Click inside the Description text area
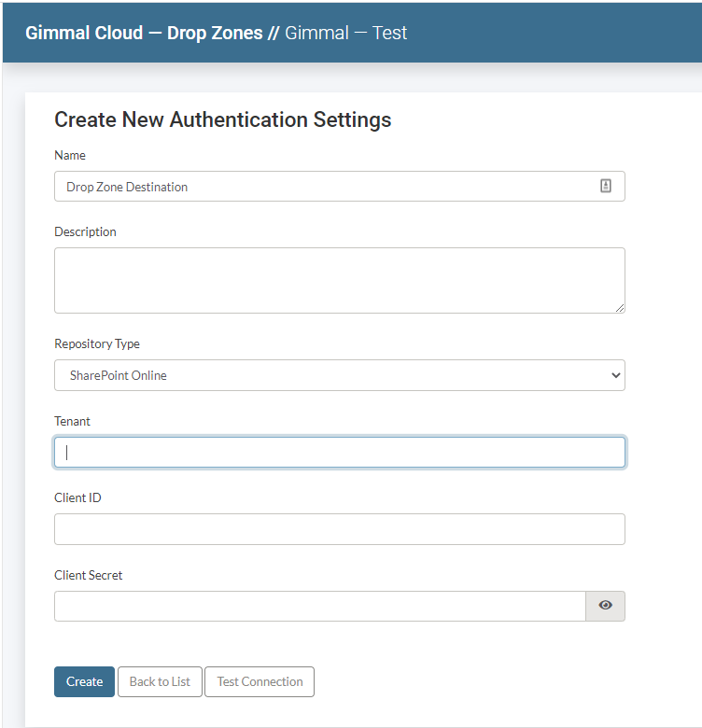Screen dimensions: 702x728 point(339,280)
